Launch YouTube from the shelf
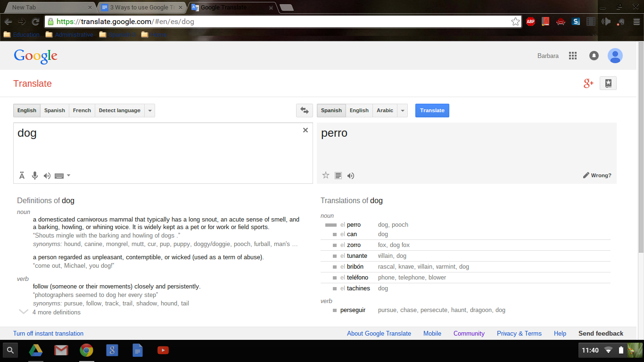Screen dimensions: 644x362 click(163, 350)
